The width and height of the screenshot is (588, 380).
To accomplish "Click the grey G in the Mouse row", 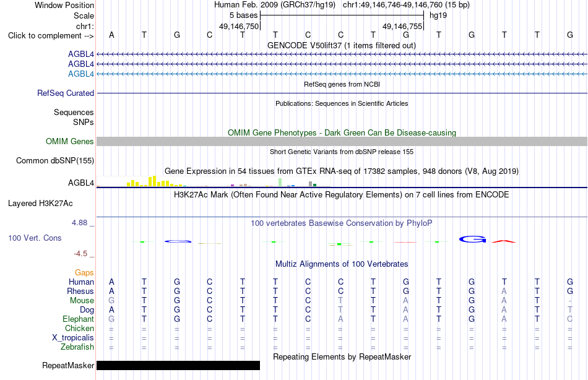I will (x=111, y=301).
